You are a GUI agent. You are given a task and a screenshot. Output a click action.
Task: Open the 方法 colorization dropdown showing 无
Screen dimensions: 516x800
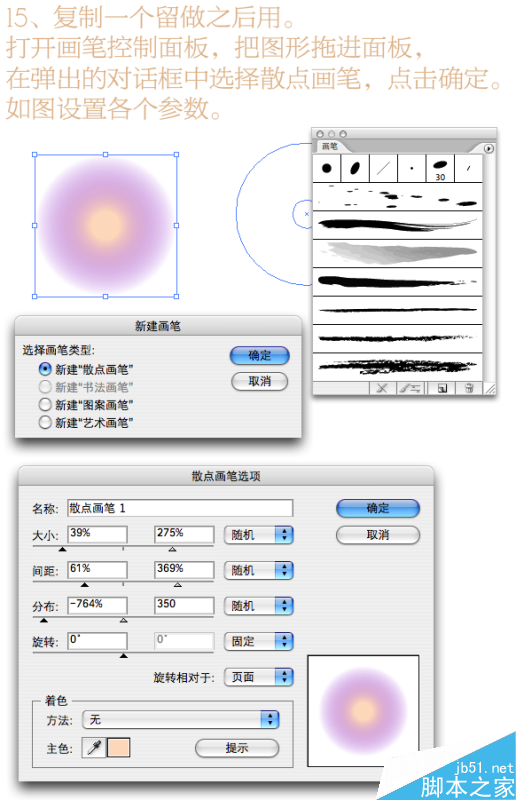181,719
